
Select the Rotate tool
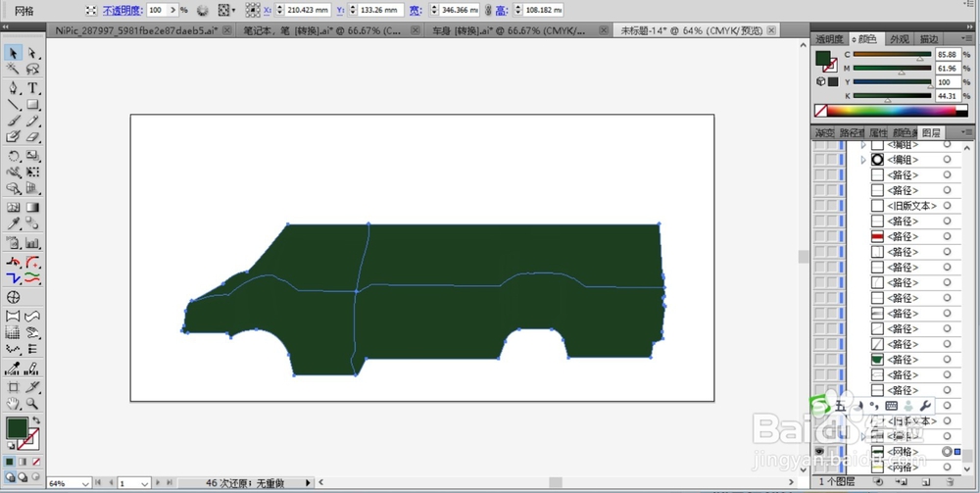[x=13, y=156]
